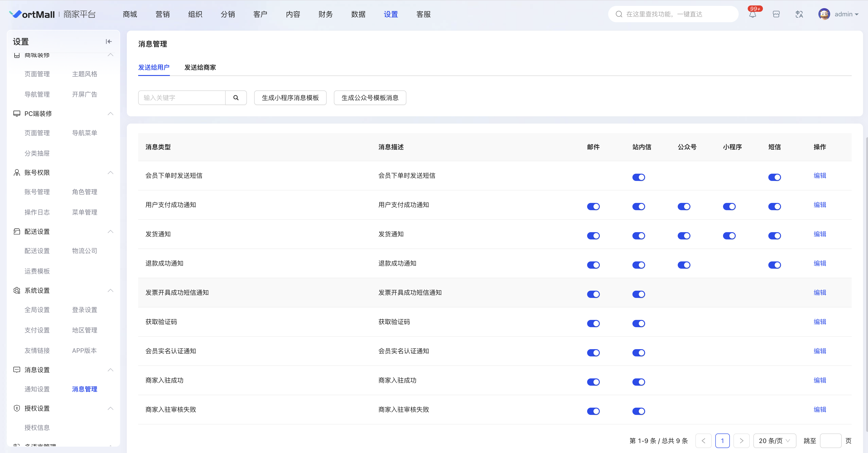Click the admin avatar image

[x=824, y=14]
